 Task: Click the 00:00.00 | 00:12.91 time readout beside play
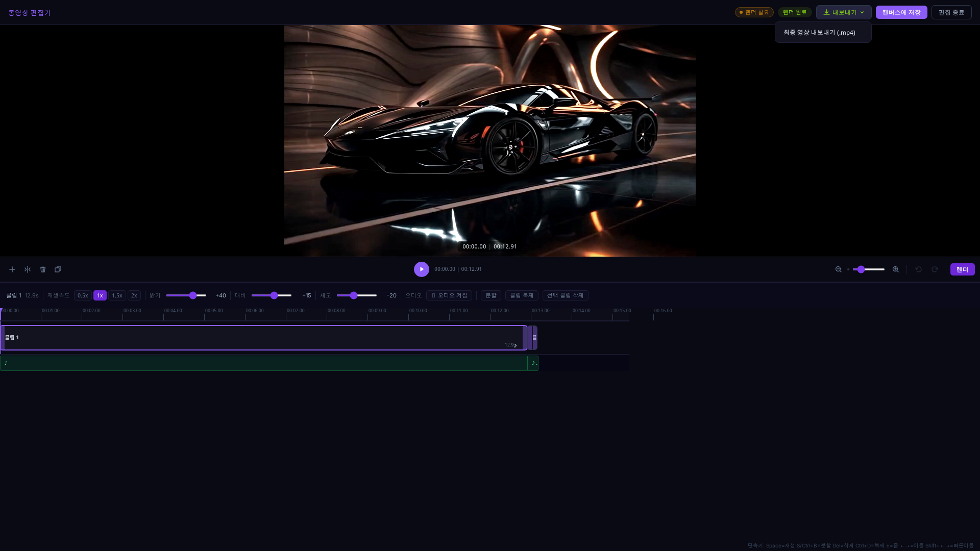(458, 269)
